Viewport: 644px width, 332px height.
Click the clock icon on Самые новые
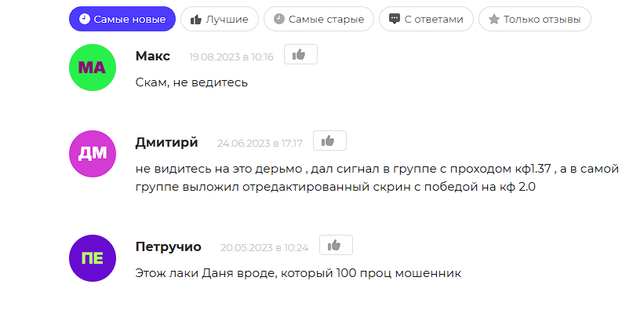click(x=85, y=20)
